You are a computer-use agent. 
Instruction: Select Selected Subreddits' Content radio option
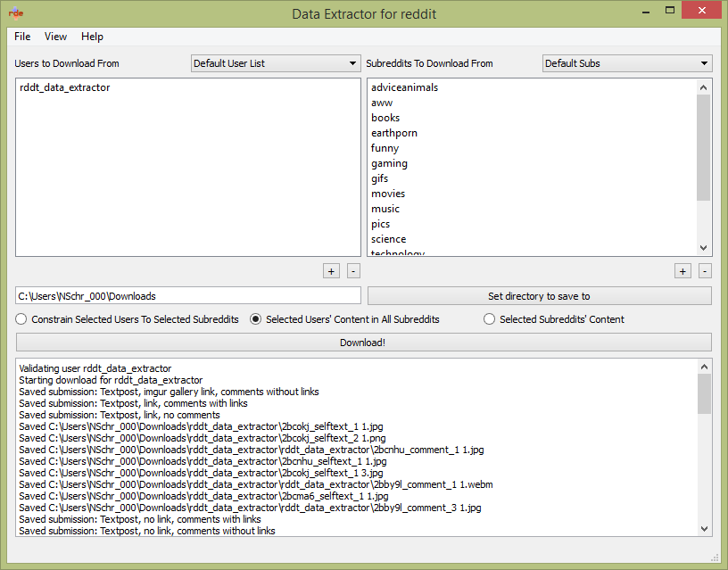point(554,319)
